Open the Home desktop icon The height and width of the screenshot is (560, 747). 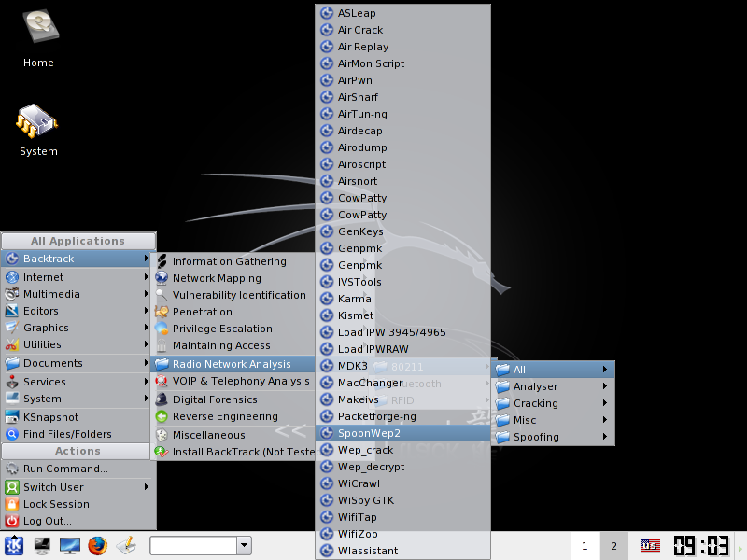(x=39, y=39)
